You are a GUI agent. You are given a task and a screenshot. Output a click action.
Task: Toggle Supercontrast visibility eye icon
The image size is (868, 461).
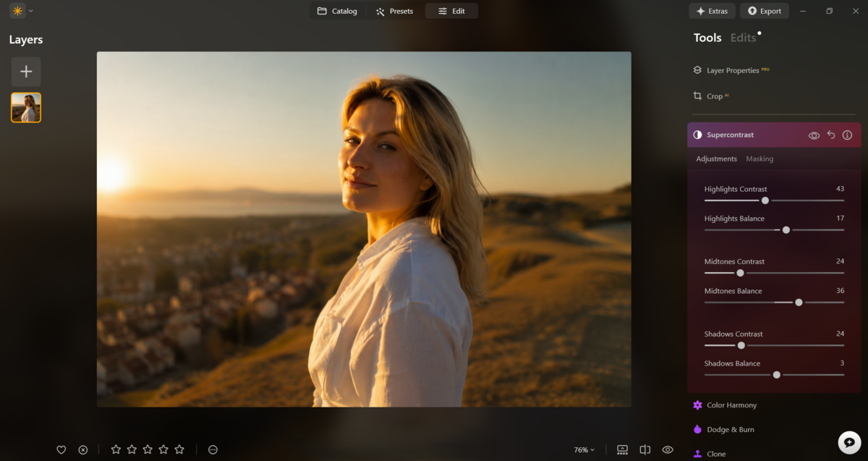[814, 135]
